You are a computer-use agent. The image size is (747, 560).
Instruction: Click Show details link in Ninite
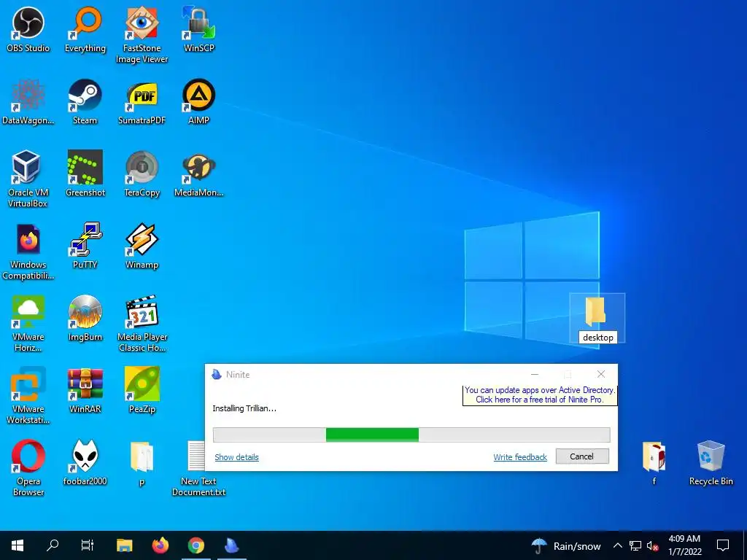(x=237, y=457)
